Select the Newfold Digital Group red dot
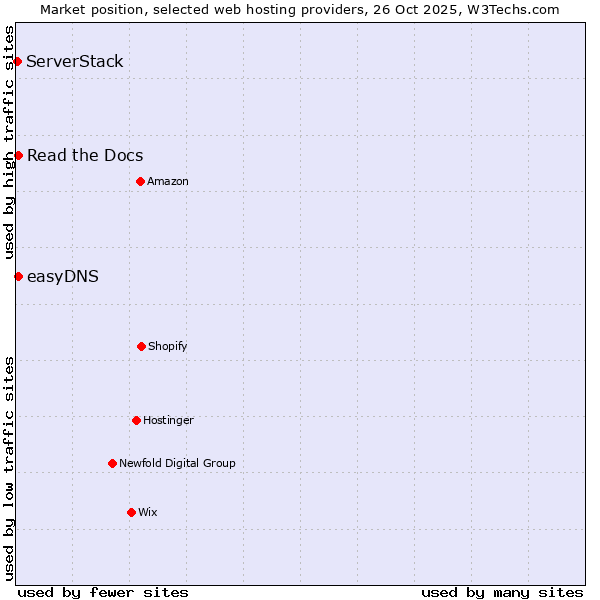 click(112, 463)
